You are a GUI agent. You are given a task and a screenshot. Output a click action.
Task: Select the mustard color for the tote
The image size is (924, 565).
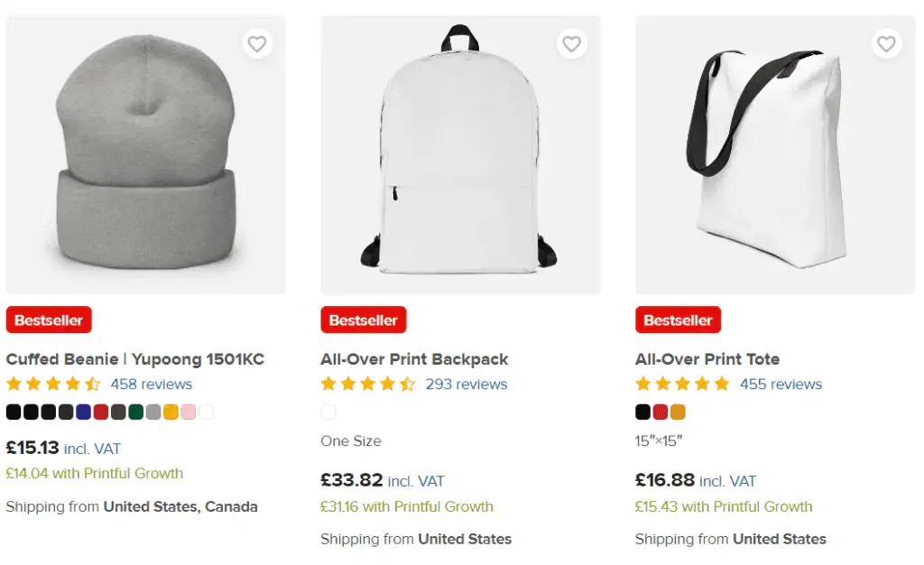677,412
